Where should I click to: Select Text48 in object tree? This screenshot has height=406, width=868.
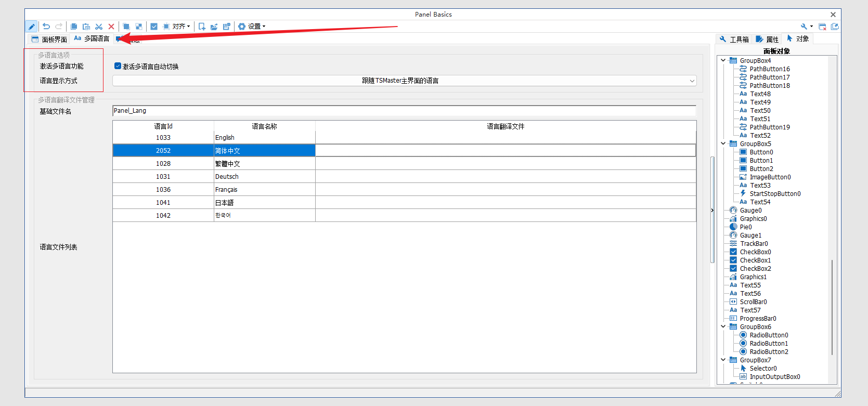(760, 94)
